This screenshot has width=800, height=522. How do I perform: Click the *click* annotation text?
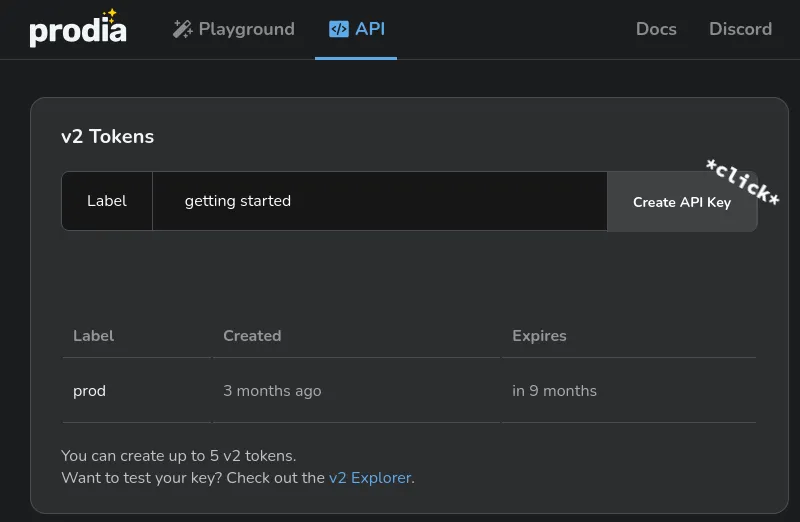742,182
